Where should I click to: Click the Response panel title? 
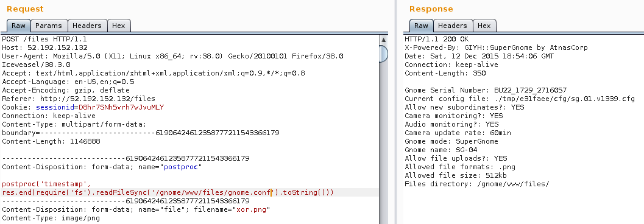(431, 9)
